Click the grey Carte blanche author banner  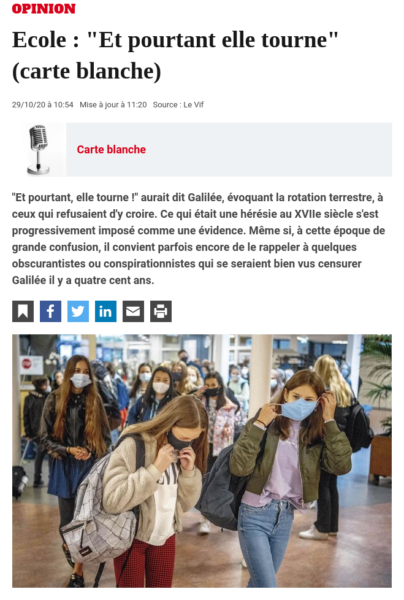pyautogui.click(x=229, y=150)
